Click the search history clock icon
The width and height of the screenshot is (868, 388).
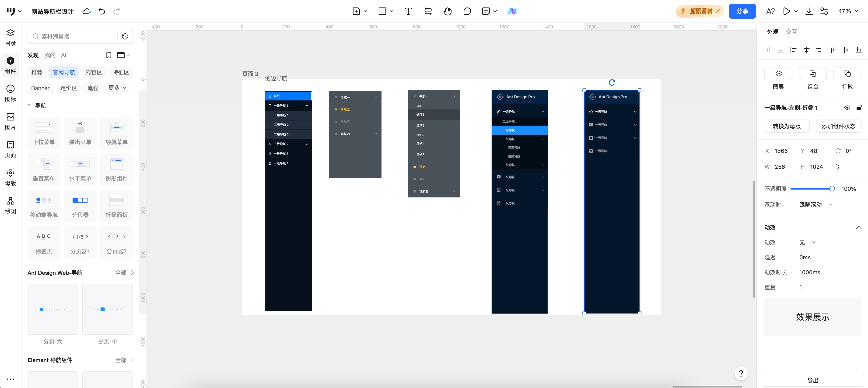(x=125, y=36)
